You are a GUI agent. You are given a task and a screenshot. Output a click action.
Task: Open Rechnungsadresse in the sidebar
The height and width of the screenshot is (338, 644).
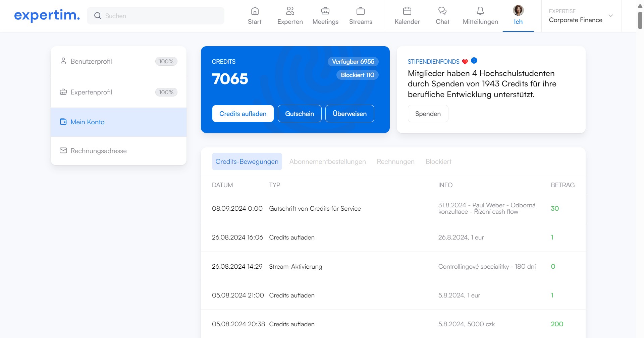click(x=99, y=151)
